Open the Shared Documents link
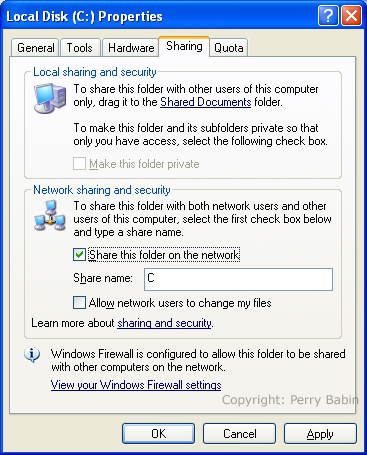 click(206, 102)
